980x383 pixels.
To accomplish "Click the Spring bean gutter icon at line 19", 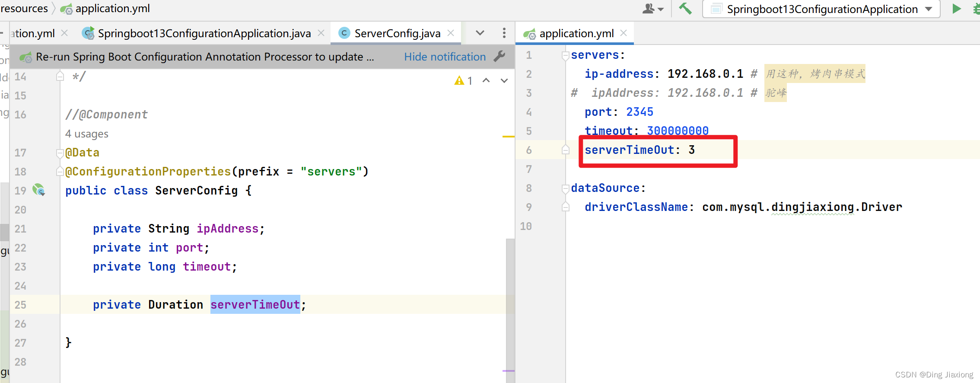I will click(39, 190).
